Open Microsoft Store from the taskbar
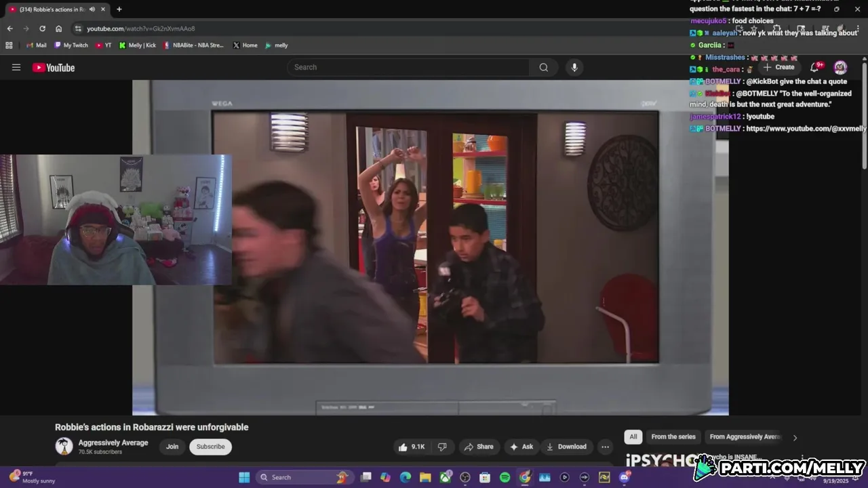The height and width of the screenshot is (488, 868). (485, 477)
